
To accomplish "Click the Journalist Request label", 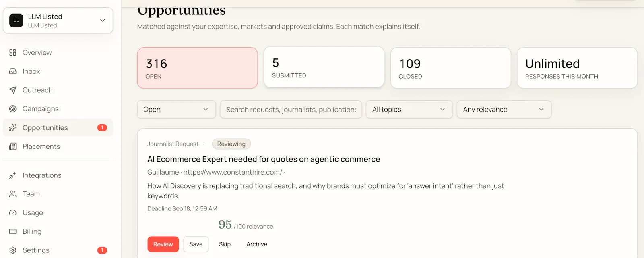I will [173, 144].
